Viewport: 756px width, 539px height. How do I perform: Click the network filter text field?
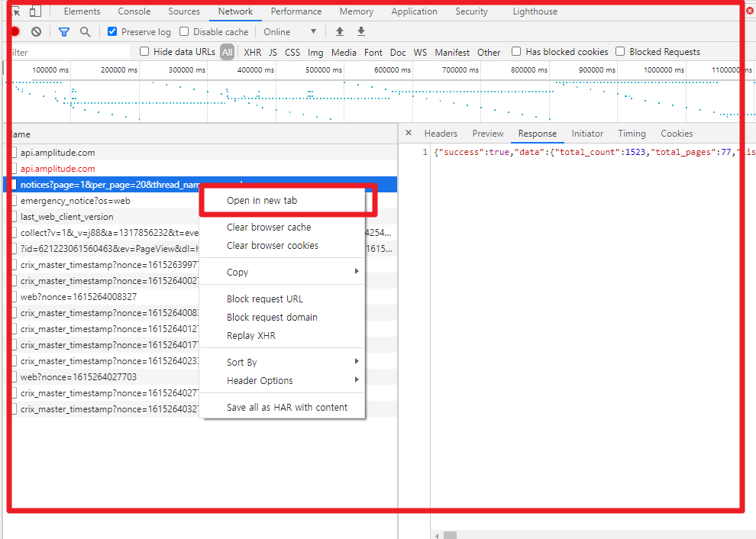pyautogui.click(x=69, y=52)
